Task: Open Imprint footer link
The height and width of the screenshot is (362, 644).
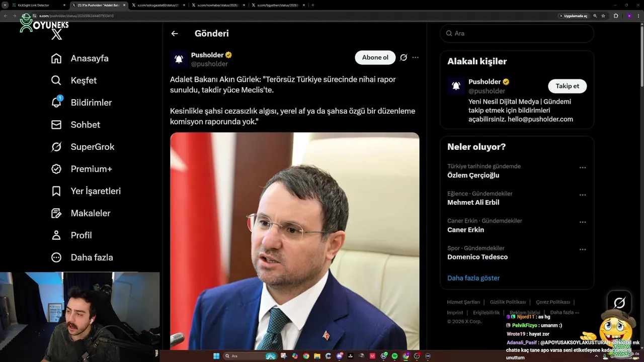Action: (455, 312)
